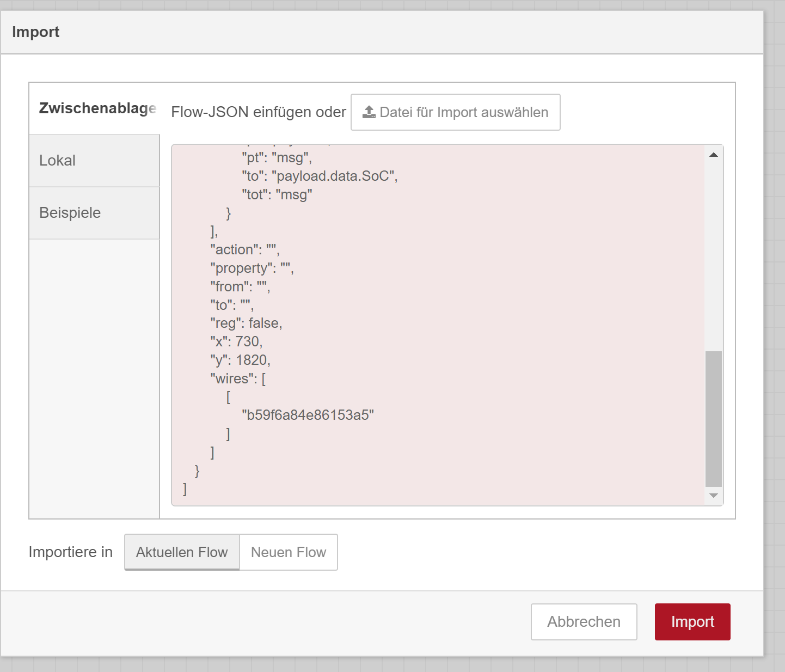Click Datei für Import auswählen button
The width and height of the screenshot is (785, 672).
456,112
